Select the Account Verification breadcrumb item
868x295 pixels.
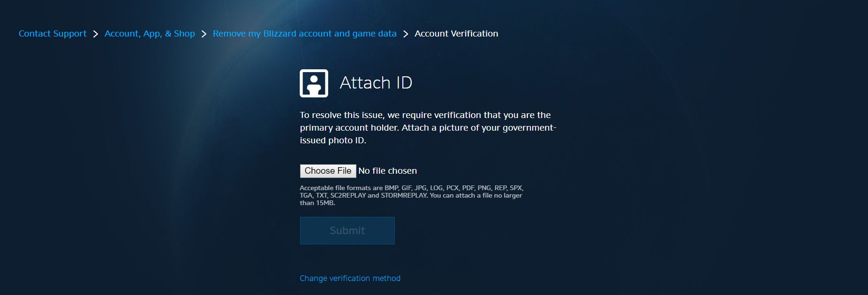[456, 34]
